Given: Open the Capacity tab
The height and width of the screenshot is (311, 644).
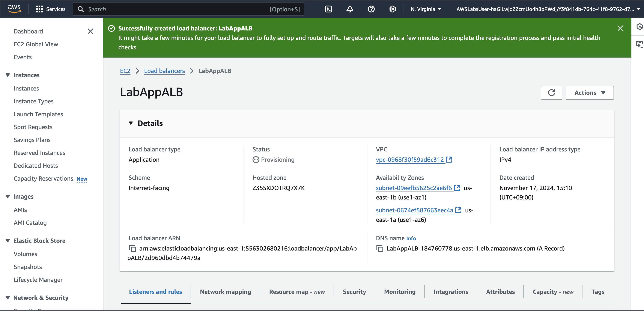Looking at the screenshot, I should pos(553,292).
